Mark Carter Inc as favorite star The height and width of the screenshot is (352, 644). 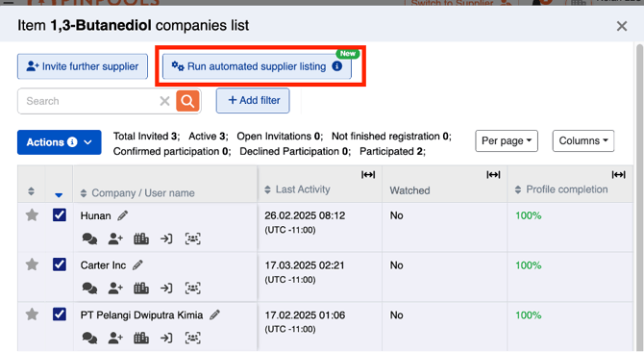pos(32,264)
